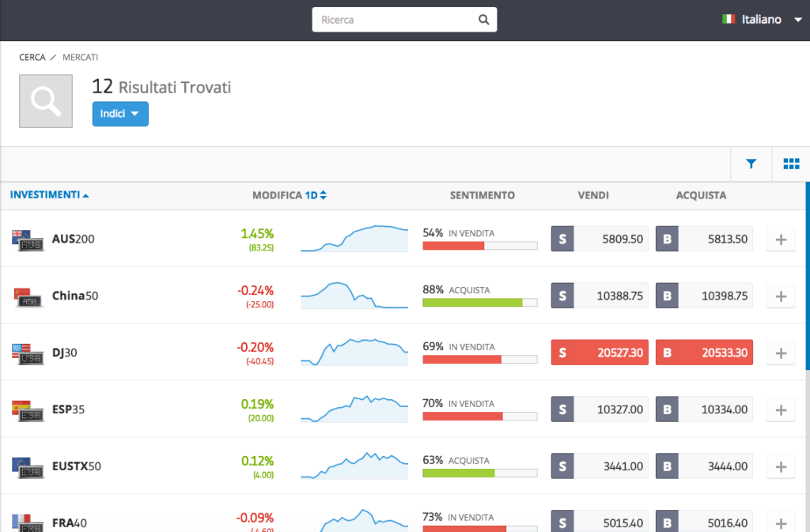Click the search magnifier icon in search box

click(x=483, y=20)
